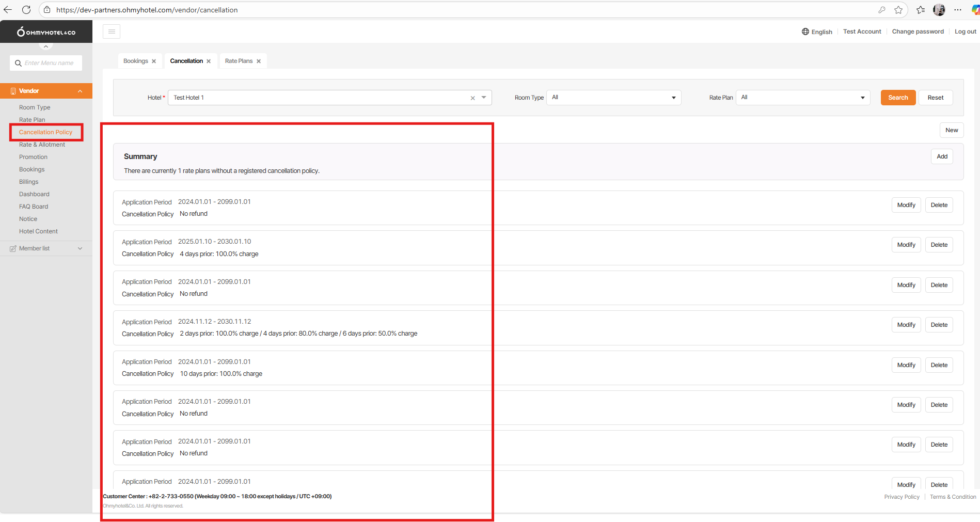Click "4 days prior: 100.0% charge" text

219,254
